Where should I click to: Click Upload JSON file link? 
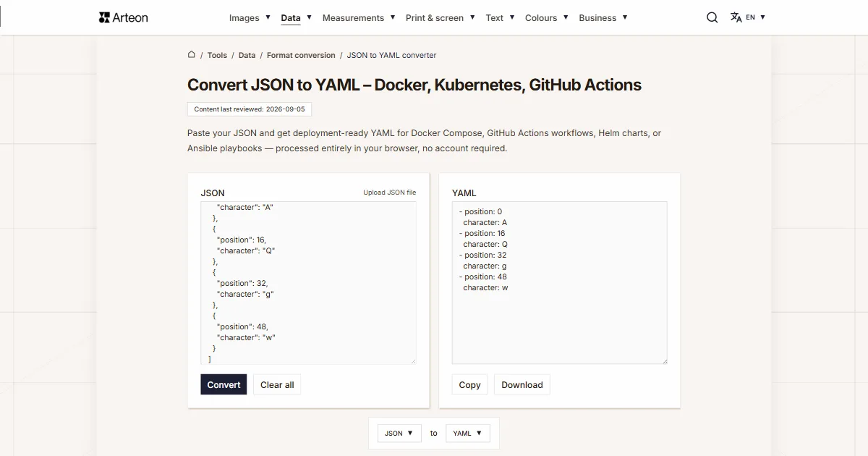click(x=389, y=193)
